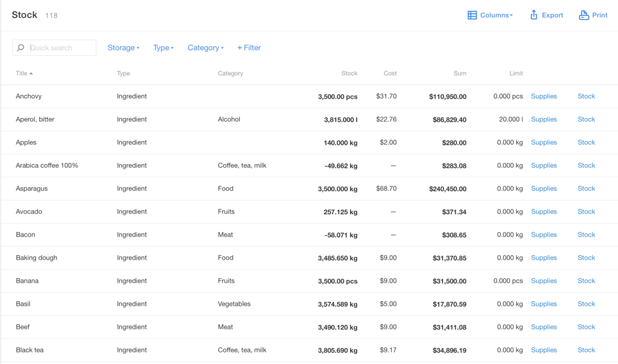Open Stock link for Basil
This screenshot has width=618, height=364.
coord(586,304)
